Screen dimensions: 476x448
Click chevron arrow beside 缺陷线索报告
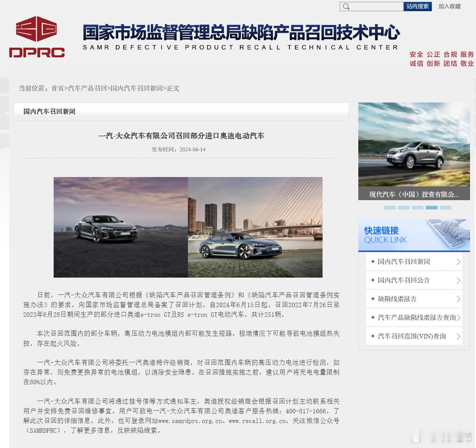point(458,299)
